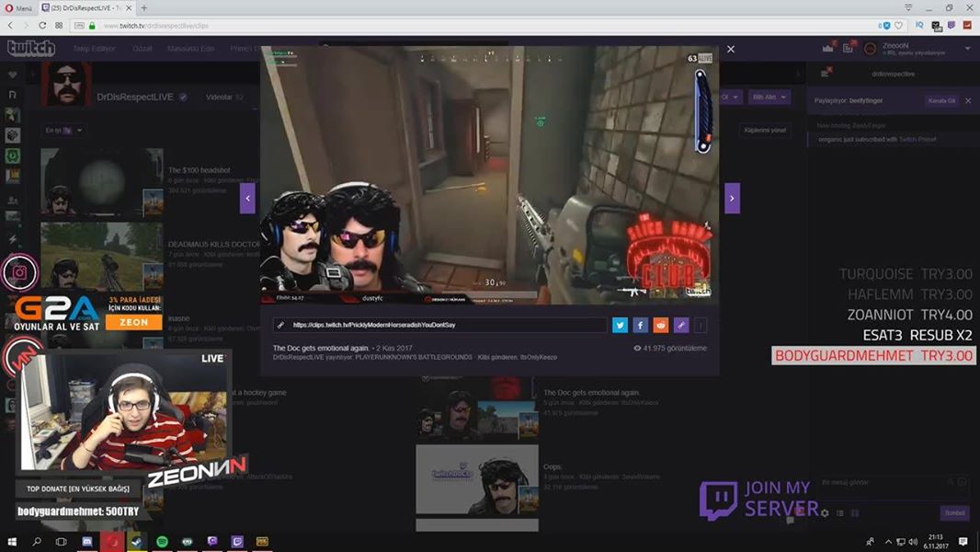This screenshot has width=980, height=552.
Task: Share the clip on Facebook
Action: pyautogui.click(x=640, y=325)
